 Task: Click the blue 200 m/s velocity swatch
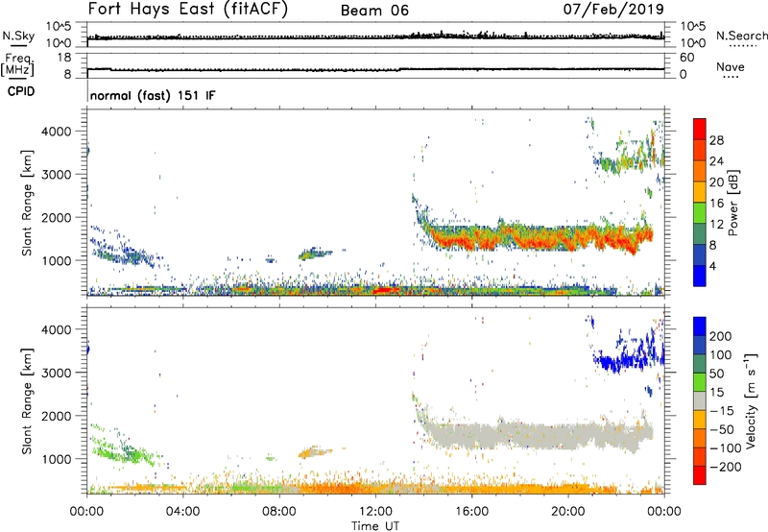700,326
